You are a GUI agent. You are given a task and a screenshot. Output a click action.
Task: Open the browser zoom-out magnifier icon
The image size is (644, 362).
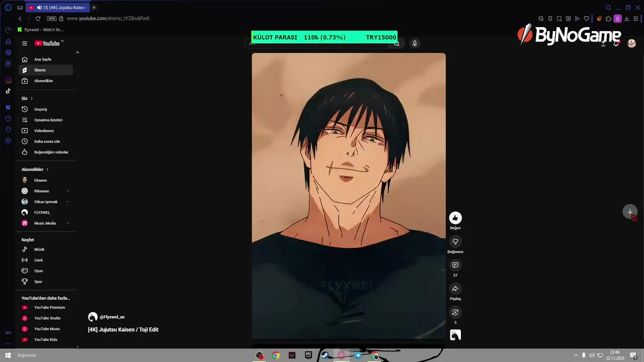click(x=541, y=19)
